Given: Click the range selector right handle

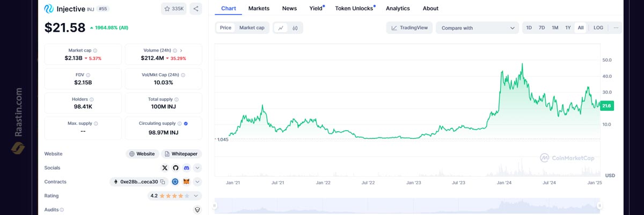Looking at the screenshot, I should coord(600,205).
